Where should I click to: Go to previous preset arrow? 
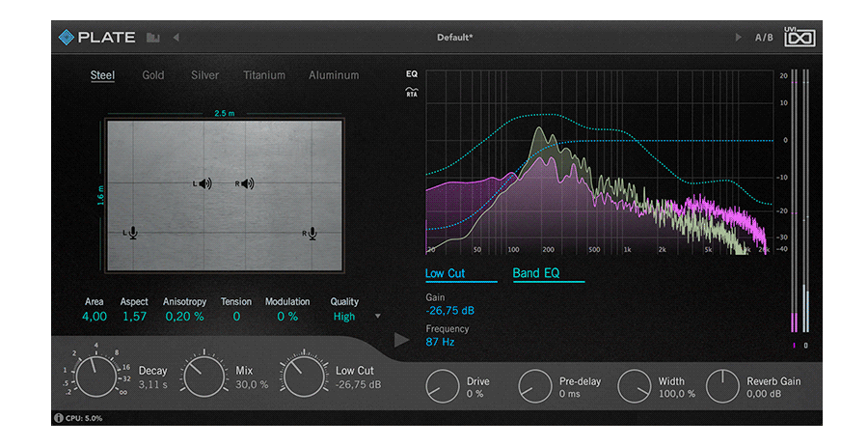[x=176, y=37]
